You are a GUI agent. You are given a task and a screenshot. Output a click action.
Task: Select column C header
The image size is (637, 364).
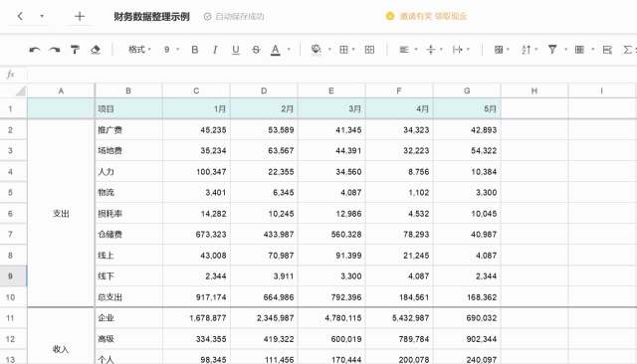[196, 91]
